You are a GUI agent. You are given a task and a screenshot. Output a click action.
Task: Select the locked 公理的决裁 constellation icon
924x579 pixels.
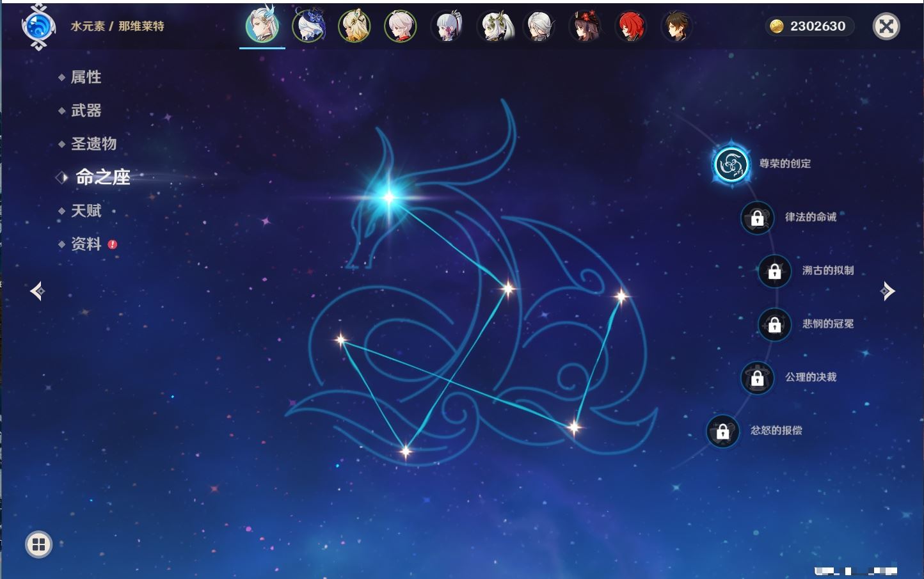pyautogui.click(x=757, y=377)
